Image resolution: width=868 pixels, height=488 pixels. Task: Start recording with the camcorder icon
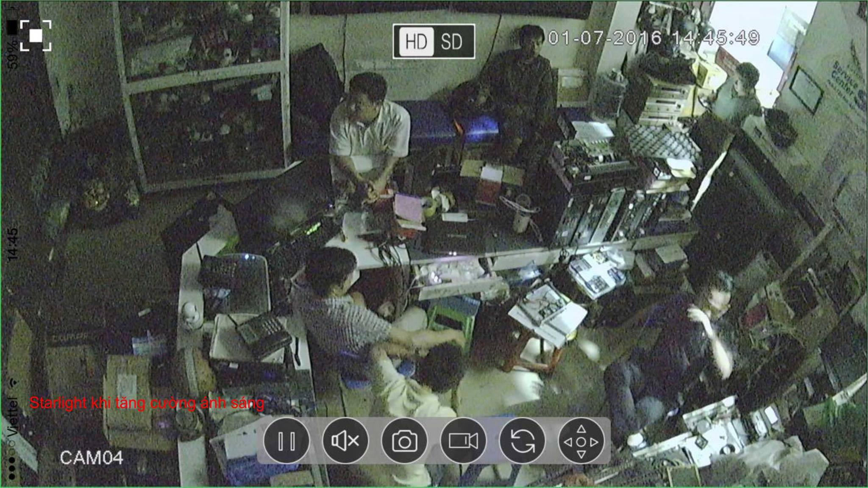tap(463, 441)
